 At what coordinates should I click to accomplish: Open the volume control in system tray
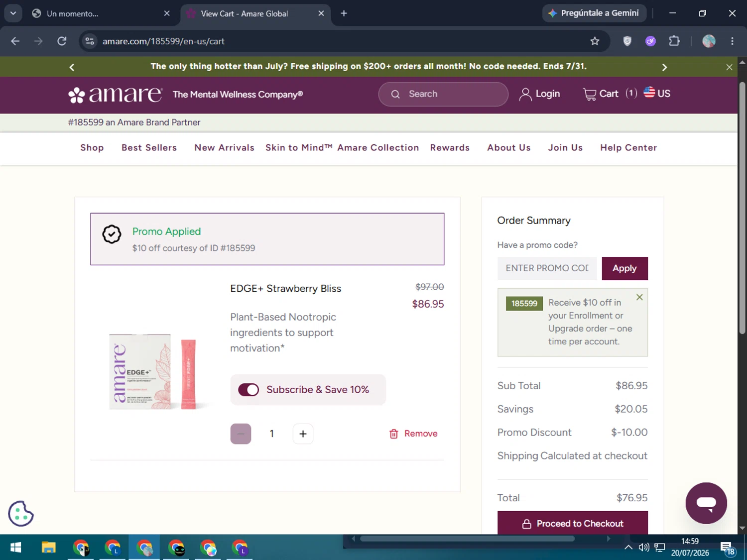click(644, 548)
